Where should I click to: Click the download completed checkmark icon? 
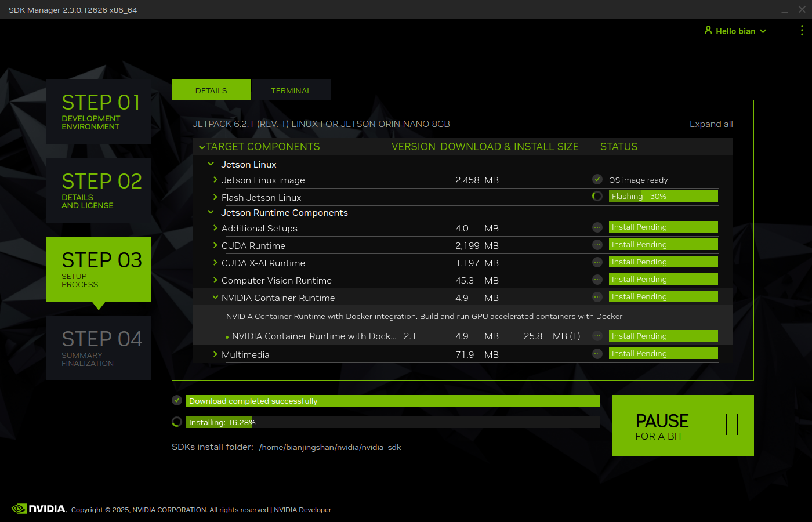[177, 400]
